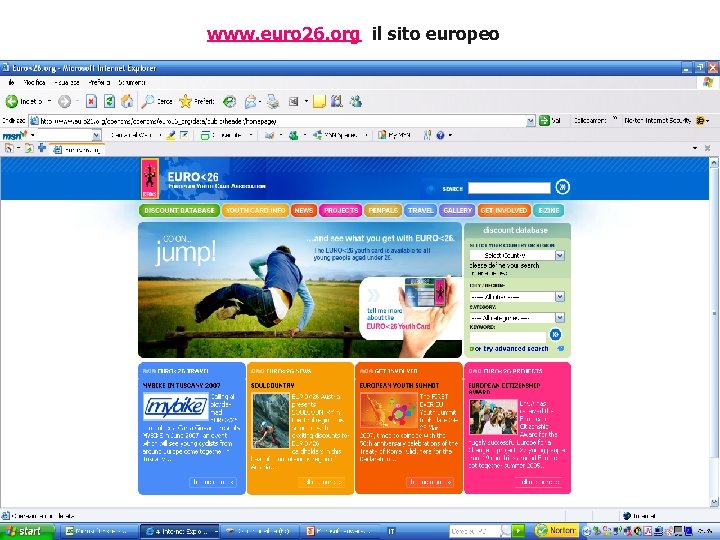The width and height of the screenshot is (720, 540).
Task: Select the TRAVEL navigation tab
Action: coord(420,210)
